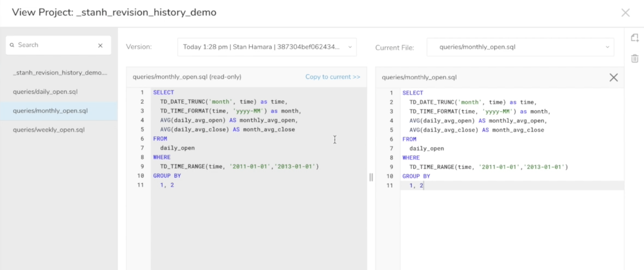Close the View Project dialog
Viewport: 644px width, 270px height.
point(625,13)
